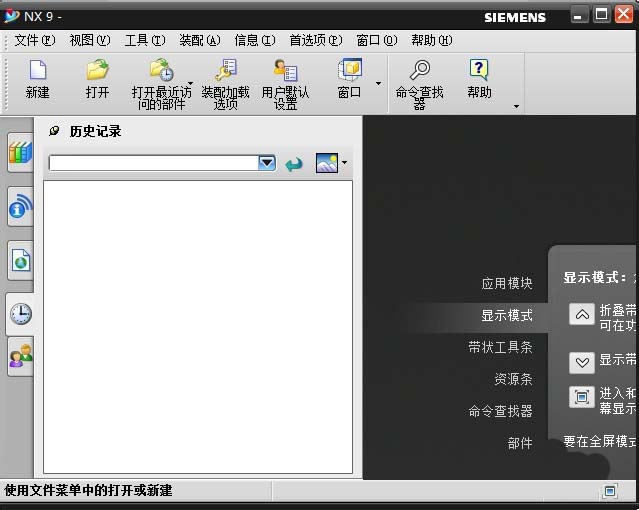Image resolution: width=639 pixels, height=510 pixels.
Task: Close the NX 9 window
Action: (x=624, y=14)
